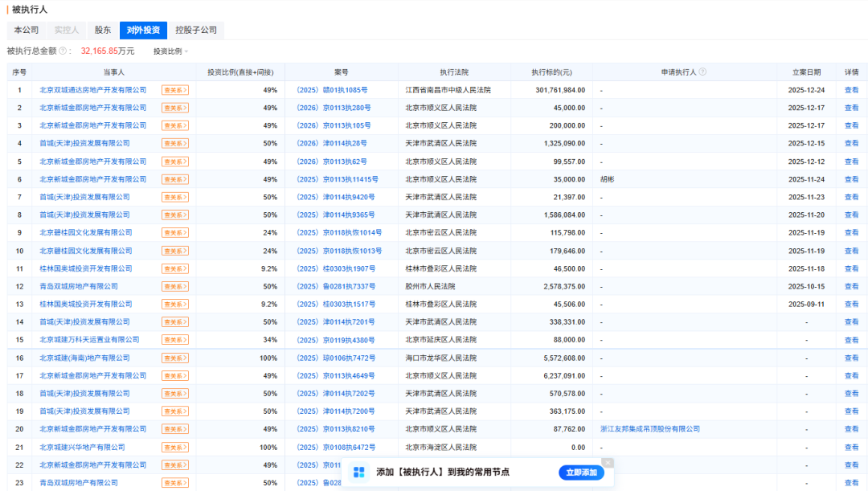This screenshot has height=491, width=868.
Task: Click court 海口市龙华区人民法院
Action: (x=440, y=358)
